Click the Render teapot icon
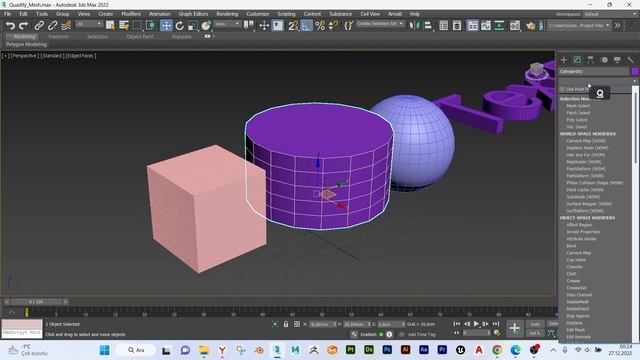This screenshot has height=360, width=640. [x=530, y=26]
